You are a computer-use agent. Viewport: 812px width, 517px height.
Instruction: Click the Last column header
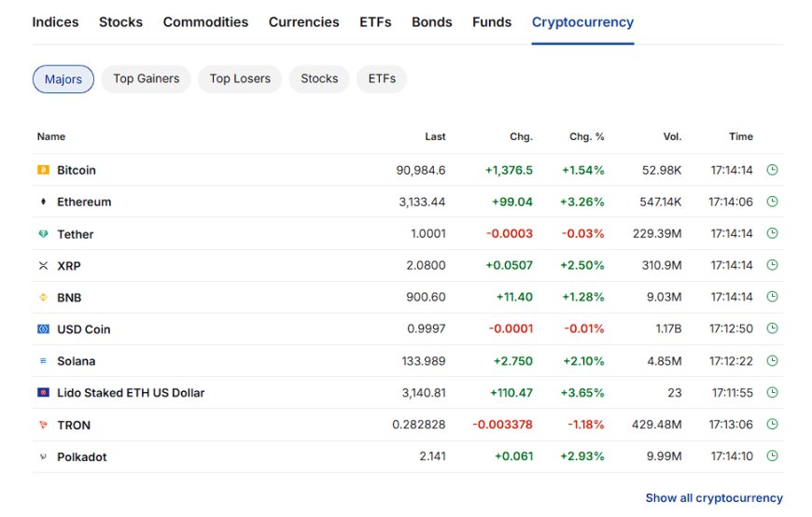tap(435, 137)
